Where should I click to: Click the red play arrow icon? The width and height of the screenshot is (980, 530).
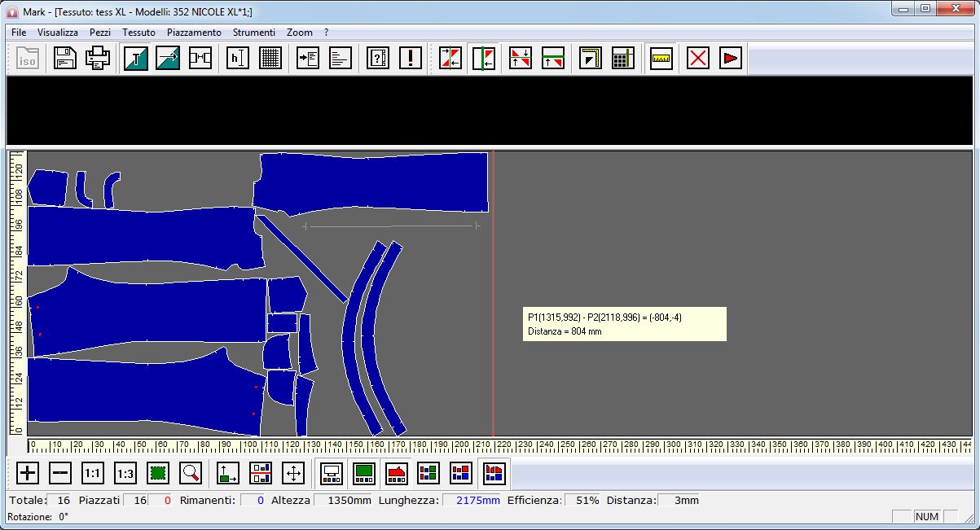click(x=731, y=59)
